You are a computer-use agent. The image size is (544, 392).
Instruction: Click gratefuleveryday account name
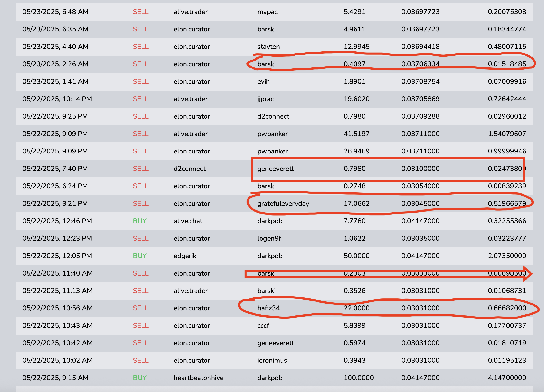pos(283,204)
